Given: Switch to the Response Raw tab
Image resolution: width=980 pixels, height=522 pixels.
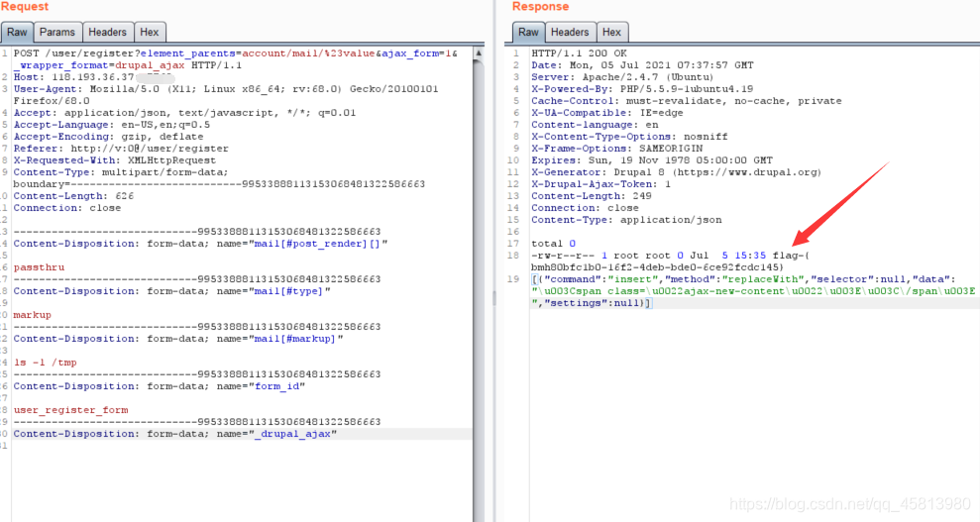Looking at the screenshot, I should tap(528, 32).
